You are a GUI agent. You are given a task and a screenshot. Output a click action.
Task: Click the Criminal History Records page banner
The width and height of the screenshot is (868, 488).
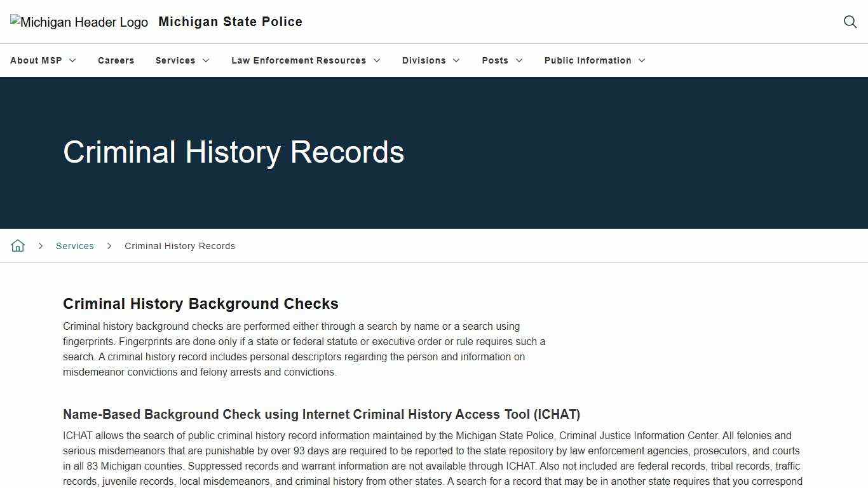(x=233, y=152)
